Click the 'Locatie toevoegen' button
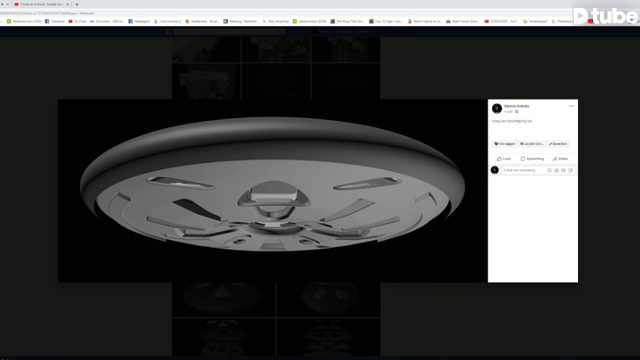Image resolution: width=640 pixels, height=360 pixels. tap(532, 144)
